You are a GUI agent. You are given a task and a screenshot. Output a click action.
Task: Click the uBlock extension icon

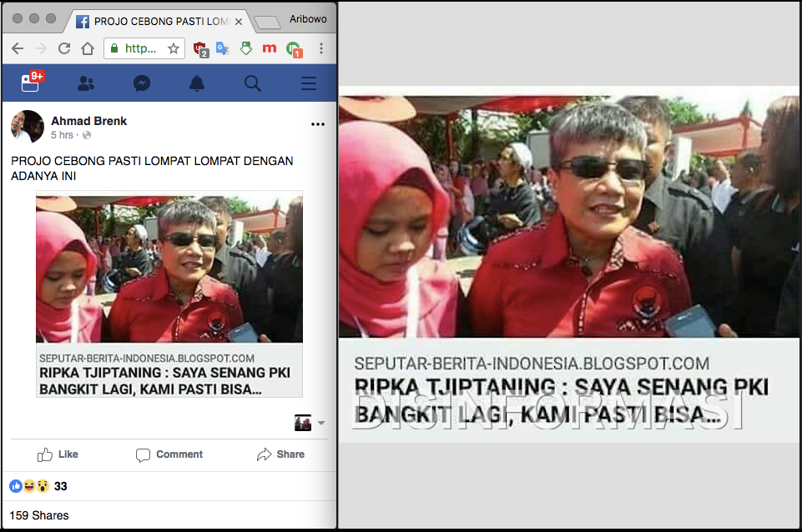[x=200, y=48]
